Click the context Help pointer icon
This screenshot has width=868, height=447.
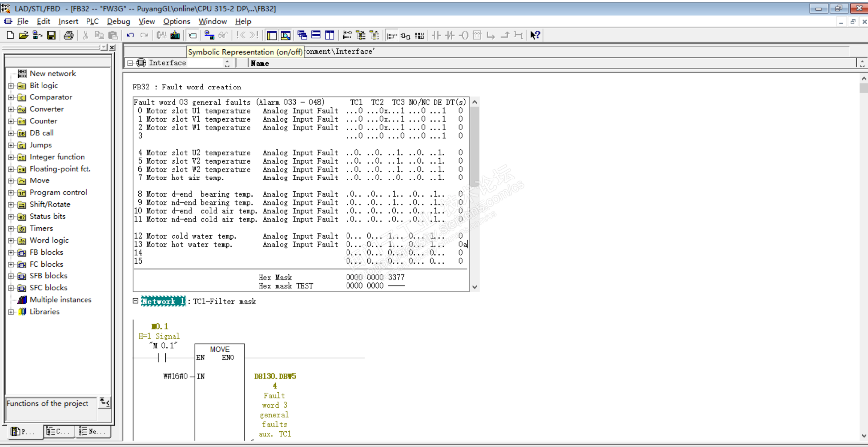pos(535,35)
